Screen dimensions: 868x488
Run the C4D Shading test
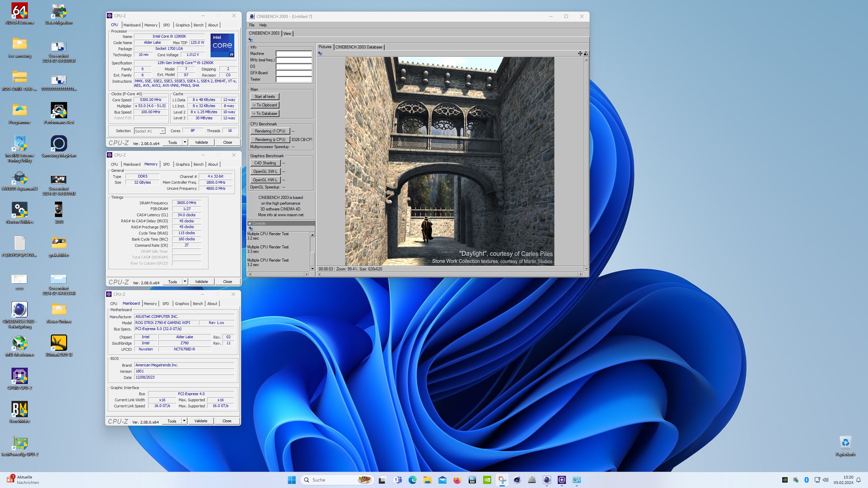point(265,163)
